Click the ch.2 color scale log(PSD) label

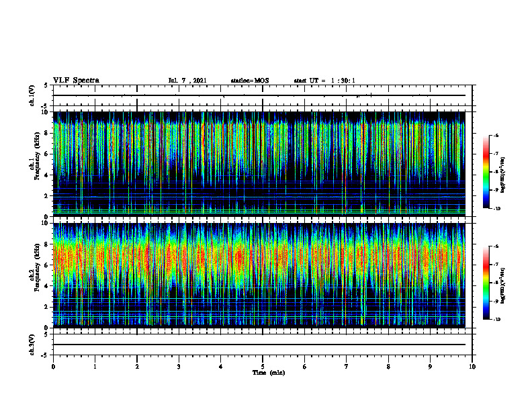503,285
